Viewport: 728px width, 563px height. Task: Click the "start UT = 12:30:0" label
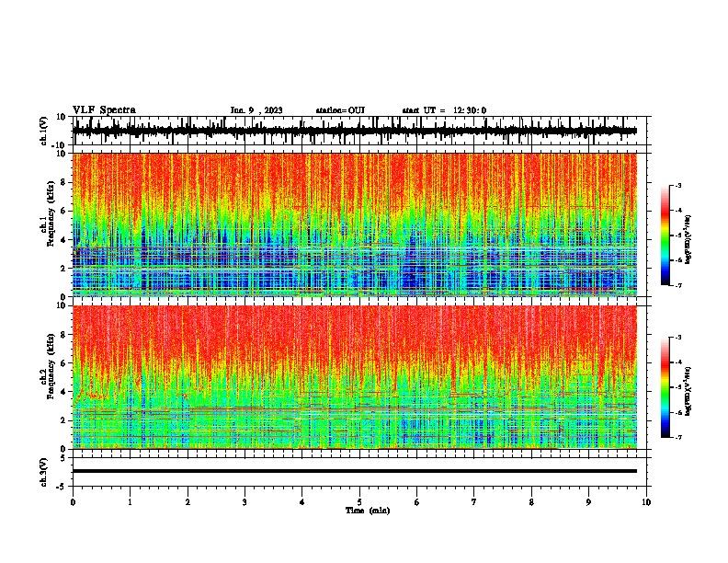click(x=444, y=110)
